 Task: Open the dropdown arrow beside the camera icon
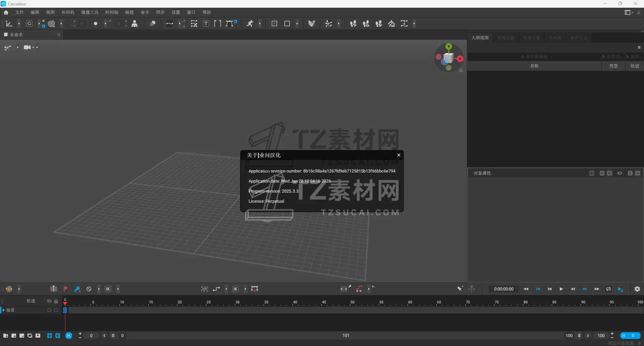click(33, 47)
